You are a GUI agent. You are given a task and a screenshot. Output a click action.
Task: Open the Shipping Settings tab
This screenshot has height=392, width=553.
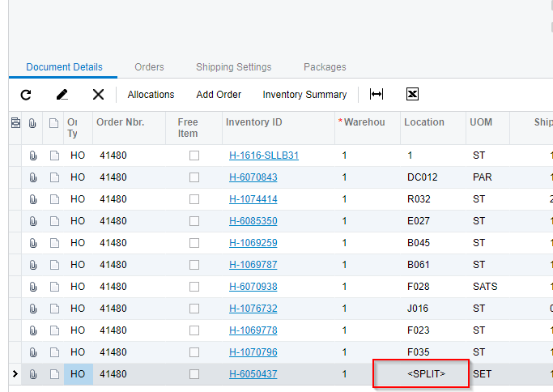tap(233, 67)
